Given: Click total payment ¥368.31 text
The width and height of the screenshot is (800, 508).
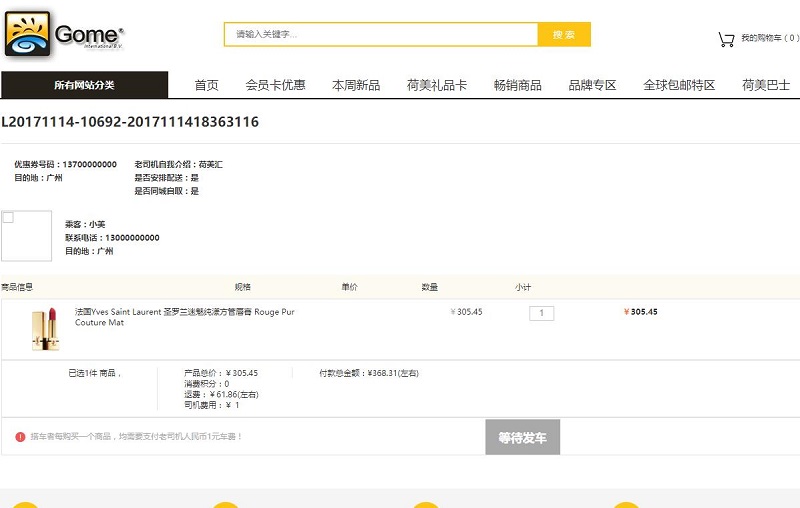Looking at the screenshot, I should (369, 373).
